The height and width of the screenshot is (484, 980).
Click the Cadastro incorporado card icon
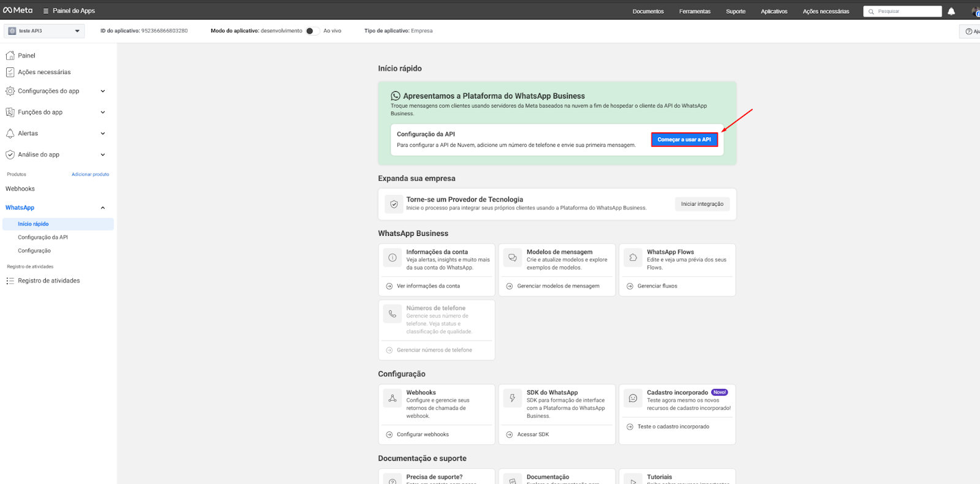(633, 398)
